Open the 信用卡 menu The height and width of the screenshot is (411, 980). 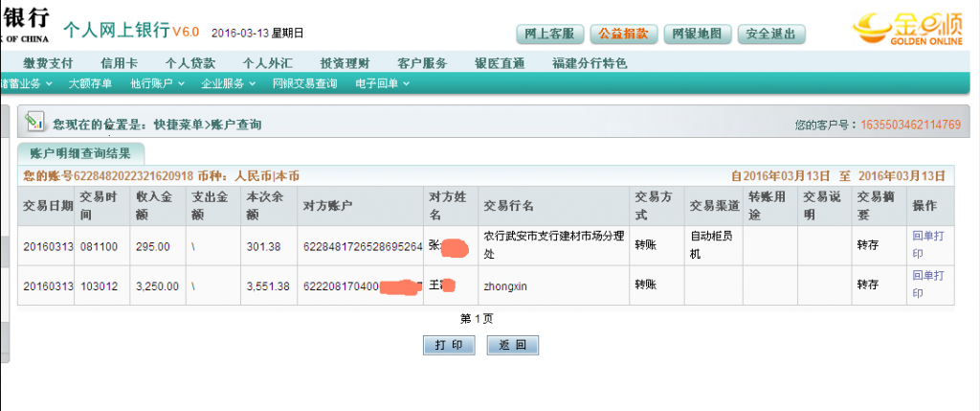pos(119,63)
